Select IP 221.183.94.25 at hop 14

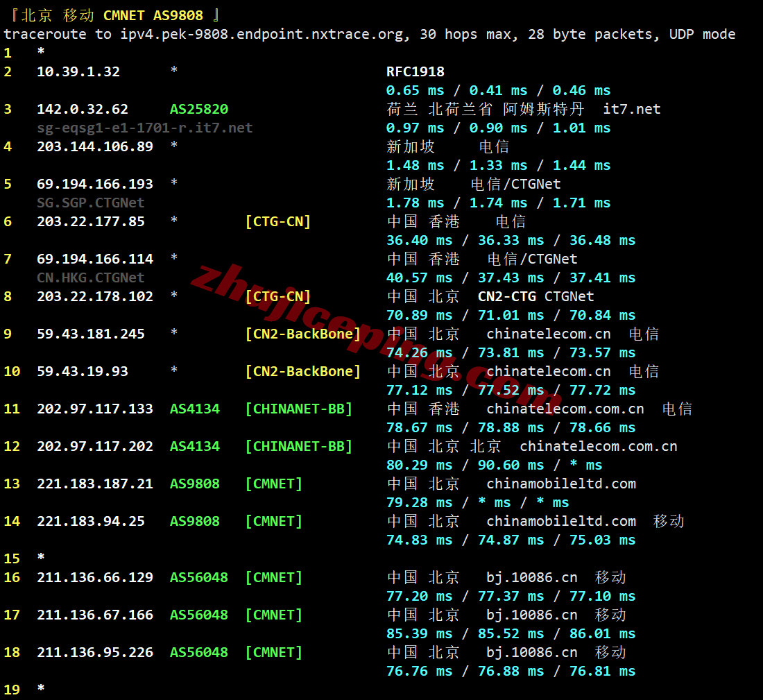tap(91, 521)
